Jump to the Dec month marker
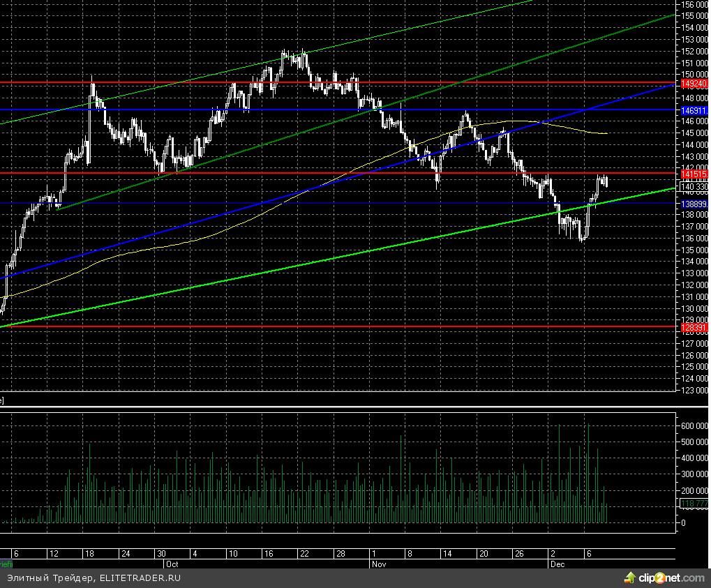This screenshot has width=711, height=588. (557, 563)
